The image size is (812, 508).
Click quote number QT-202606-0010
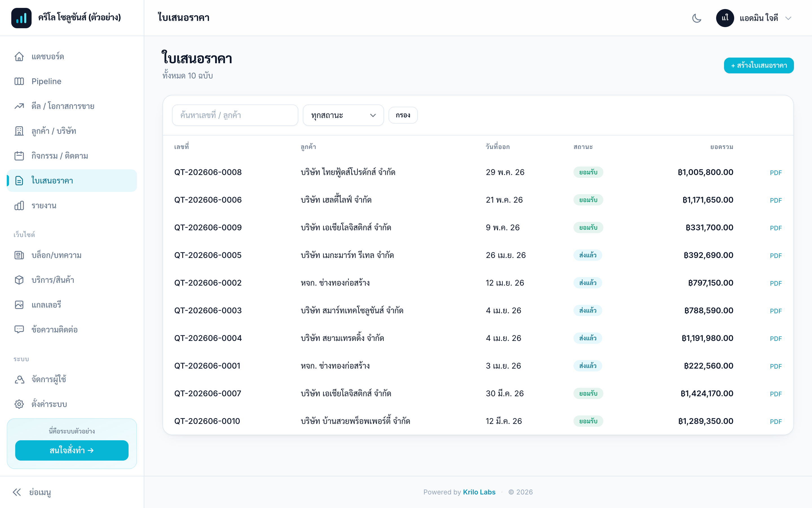[207, 421]
